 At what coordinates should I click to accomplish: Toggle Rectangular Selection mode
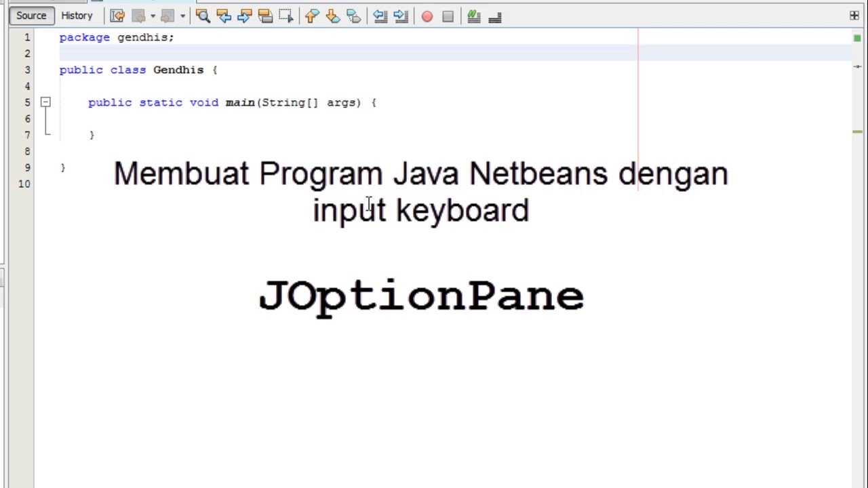(286, 16)
